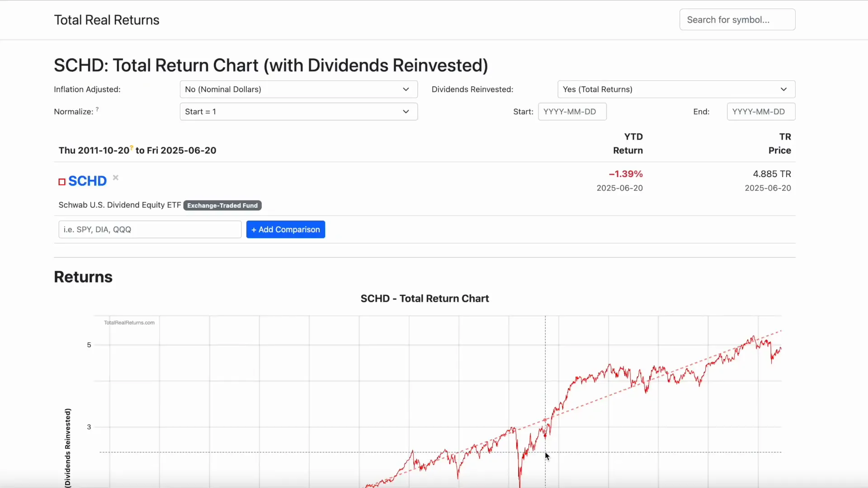Viewport: 868px width, 488px height.
Task: Click the yellow question mark beside 2011-10-20
Action: click(132, 148)
